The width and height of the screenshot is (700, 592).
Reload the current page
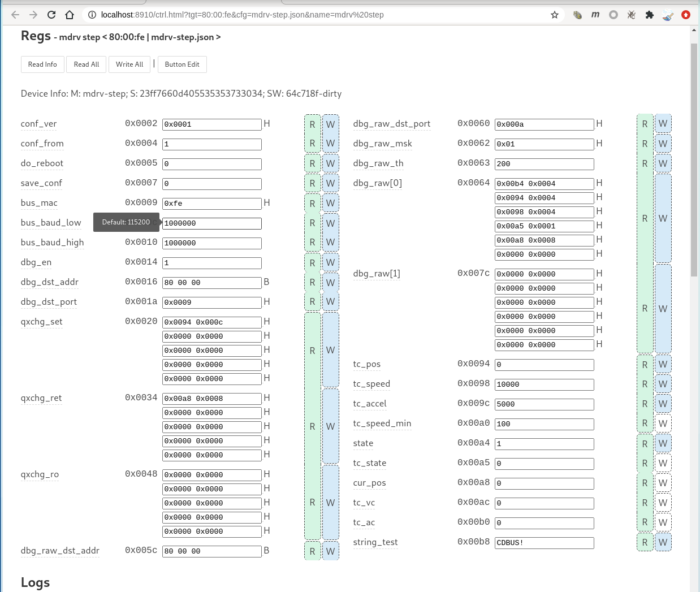[x=51, y=15]
